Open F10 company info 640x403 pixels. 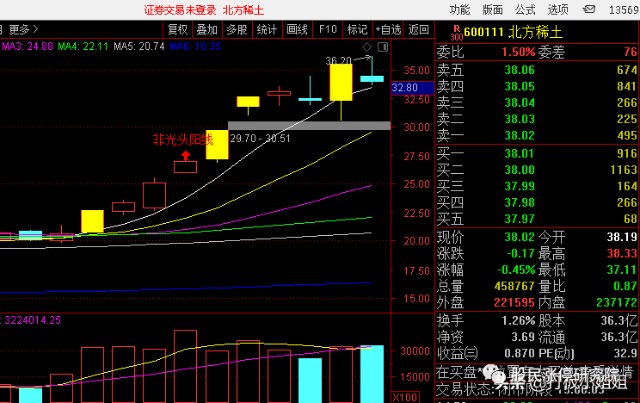pyautogui.click(x=327, y=29)
